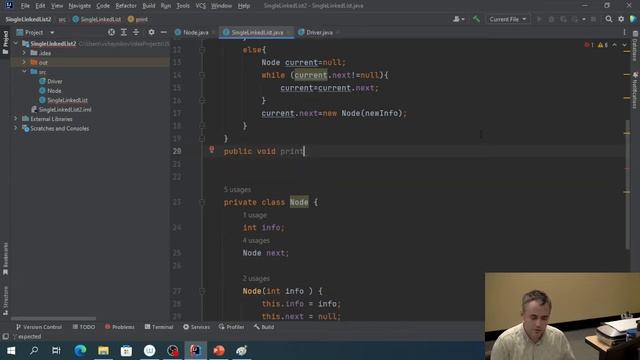
Task: Fold the else block on line 12
Action: point(202,50)
